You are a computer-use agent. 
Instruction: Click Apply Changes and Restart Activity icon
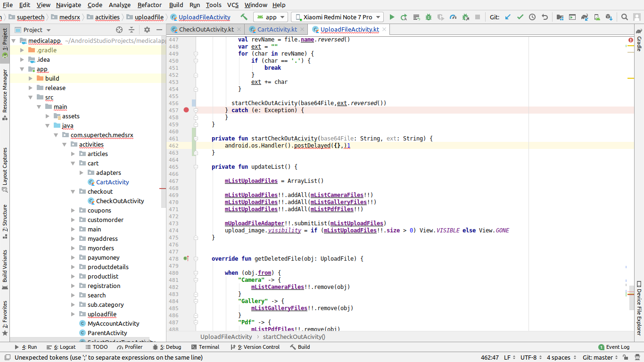tap(404, 17)
